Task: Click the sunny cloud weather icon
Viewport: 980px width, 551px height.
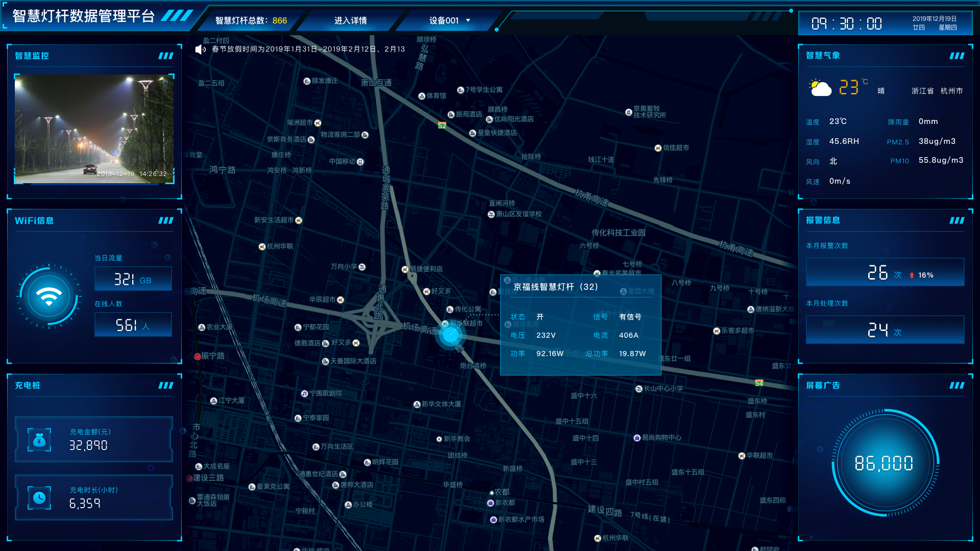Action: click(820, 88)
